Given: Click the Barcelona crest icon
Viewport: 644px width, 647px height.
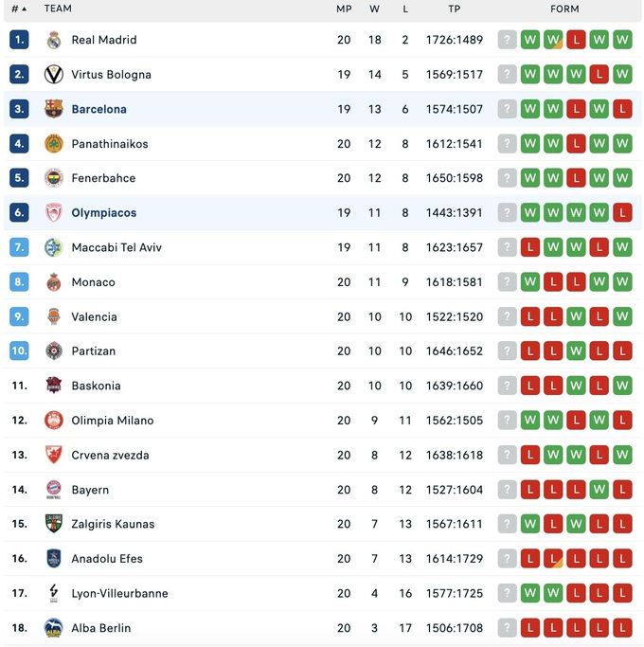Looking at the screenshot, I should (x=54, y=109).
